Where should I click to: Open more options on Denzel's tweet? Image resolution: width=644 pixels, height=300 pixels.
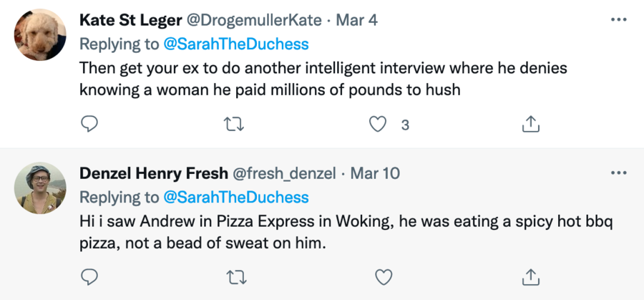pyautogui.click(x=618, y=173)
